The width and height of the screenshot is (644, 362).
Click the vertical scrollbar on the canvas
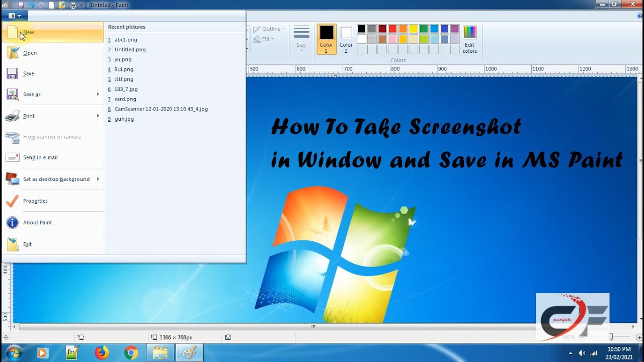pyautogui.click(x=640, y=161)
